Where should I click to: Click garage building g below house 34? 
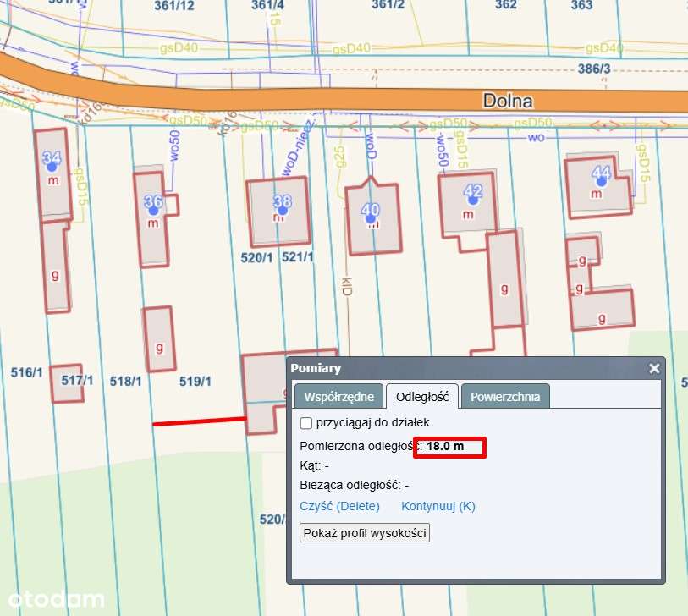pos(56,267)
